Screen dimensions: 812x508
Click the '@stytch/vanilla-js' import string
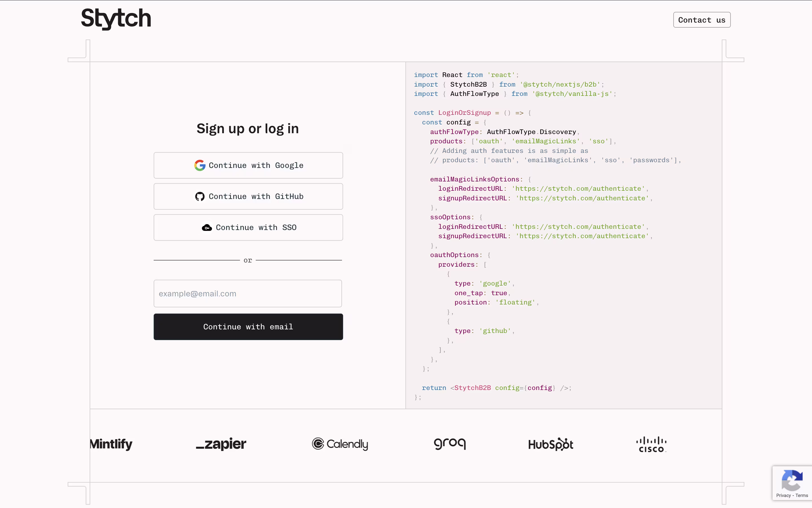tap(572, 94)
